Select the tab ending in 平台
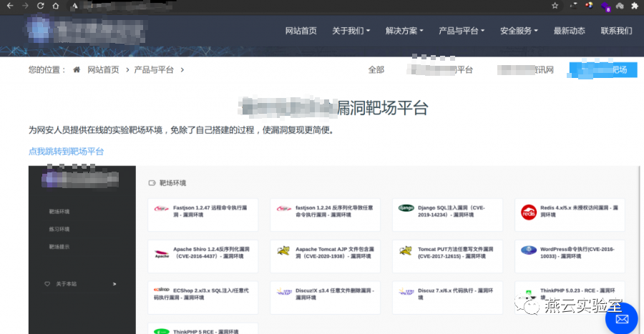 click(x=441, y=70)
